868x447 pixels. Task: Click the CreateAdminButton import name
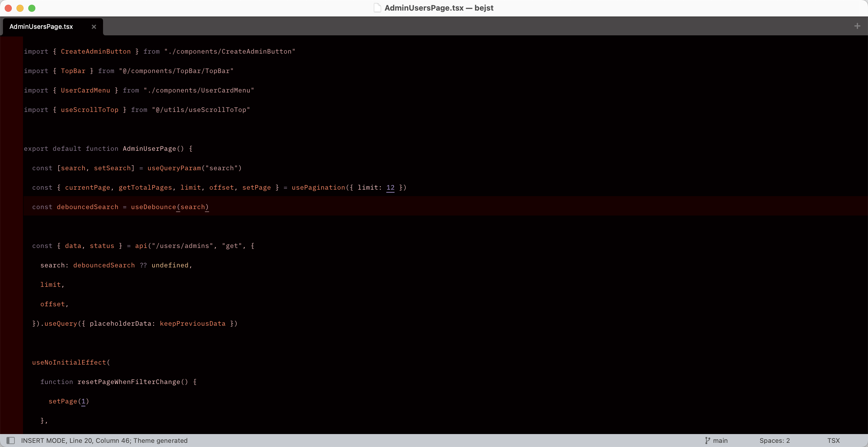[x=96, y=51]
